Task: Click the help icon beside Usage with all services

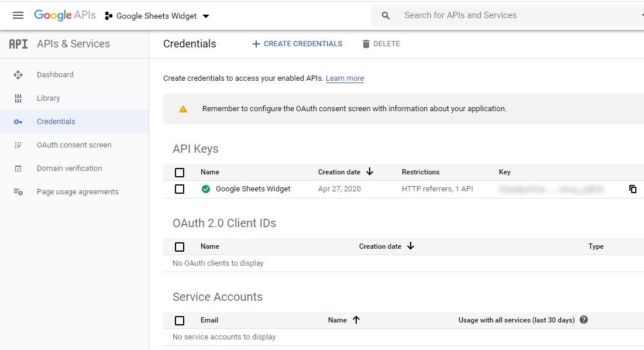Action: 584,320
